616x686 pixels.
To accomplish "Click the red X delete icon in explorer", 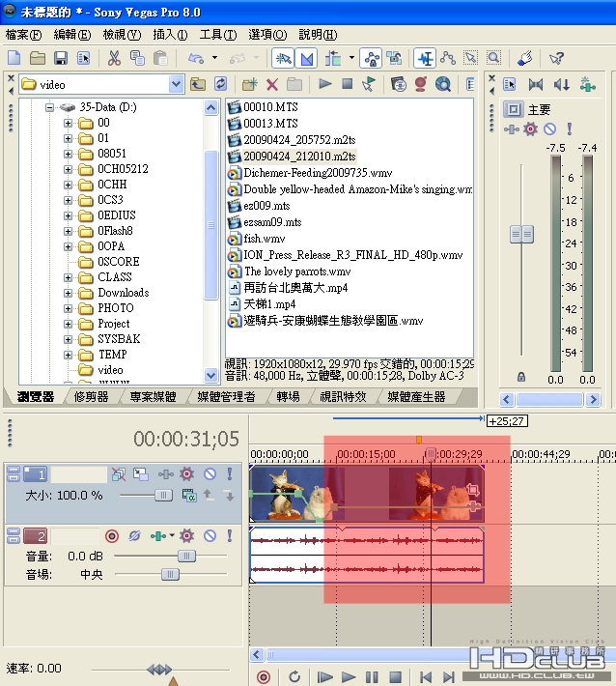I will tap(272, 84).
